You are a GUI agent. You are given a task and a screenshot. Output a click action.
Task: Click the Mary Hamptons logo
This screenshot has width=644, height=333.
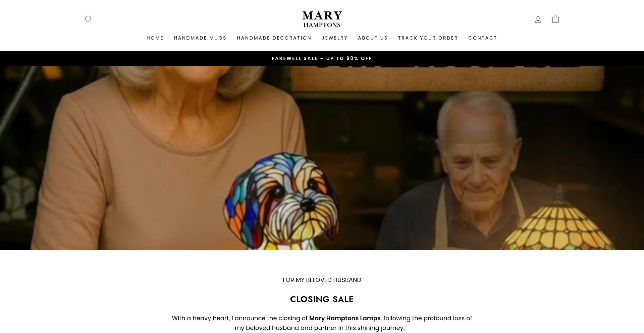[x=322, y=19]
